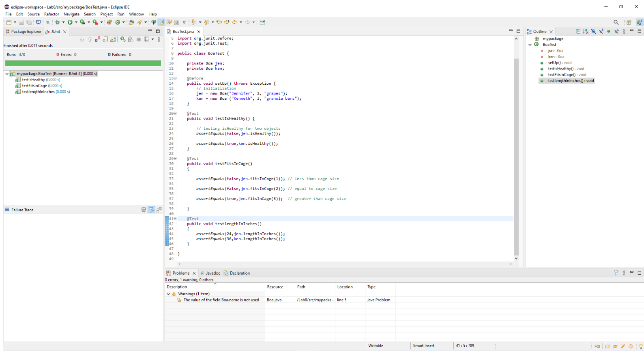
Task: Click the light bulb tip icon in status bar
Action: click(641, 346)
